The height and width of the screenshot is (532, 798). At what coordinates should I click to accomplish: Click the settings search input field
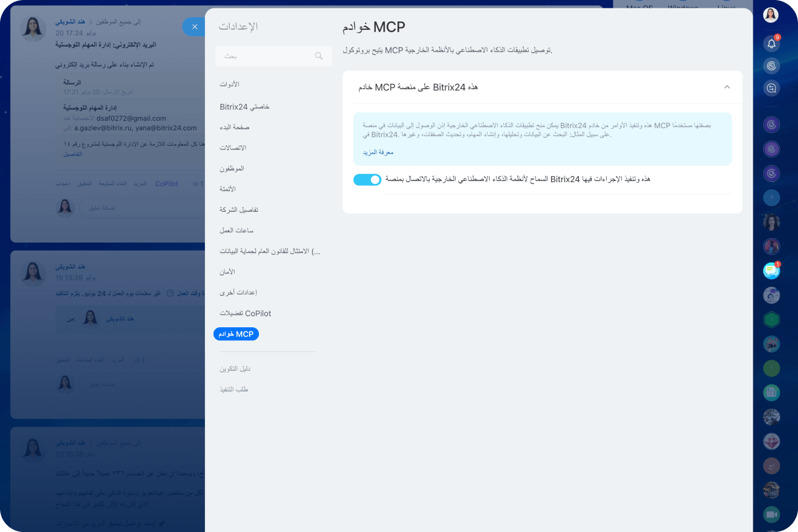[x=274, y=56]
